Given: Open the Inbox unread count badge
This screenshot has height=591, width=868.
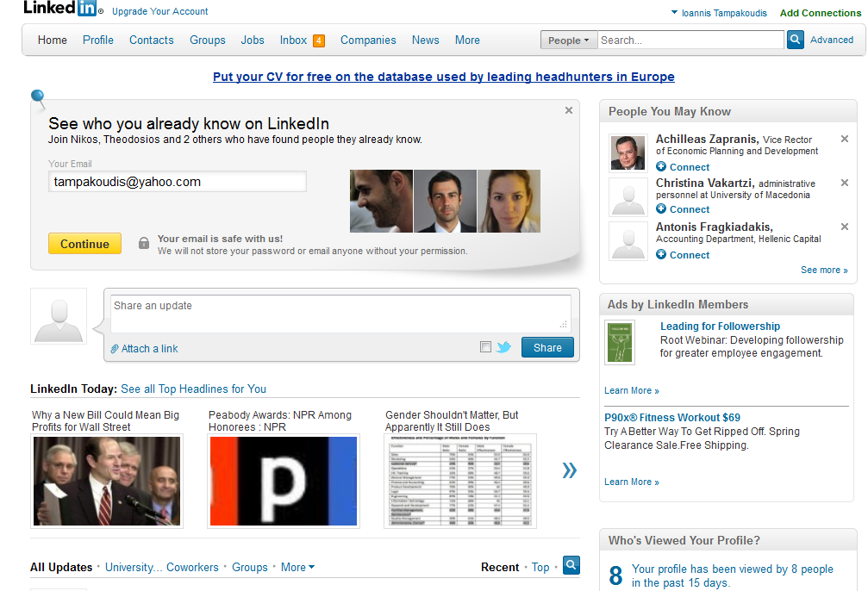Looking at the screenshot, I should point(319,40).
